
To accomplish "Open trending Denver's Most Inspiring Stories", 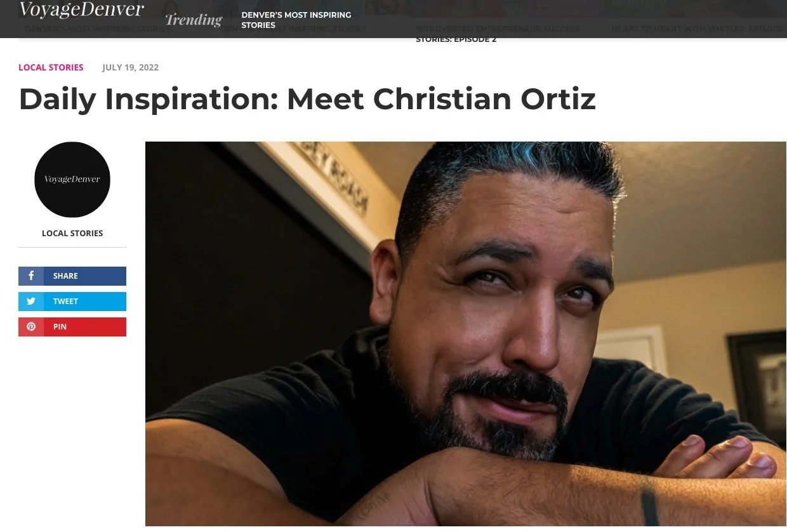I will [x=296, y=20].
